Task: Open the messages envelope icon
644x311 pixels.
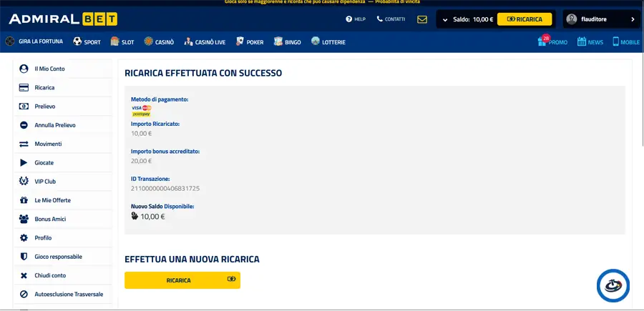Action: coord(421,19)
